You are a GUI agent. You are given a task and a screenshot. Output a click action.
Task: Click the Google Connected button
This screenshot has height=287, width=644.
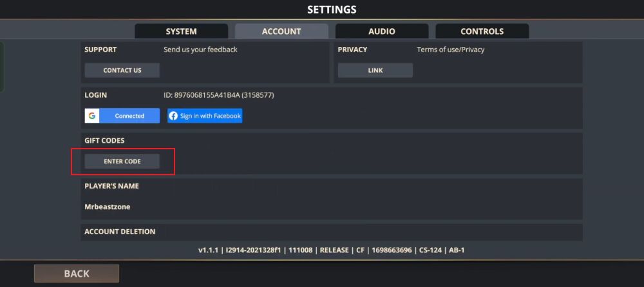(129, 116)
